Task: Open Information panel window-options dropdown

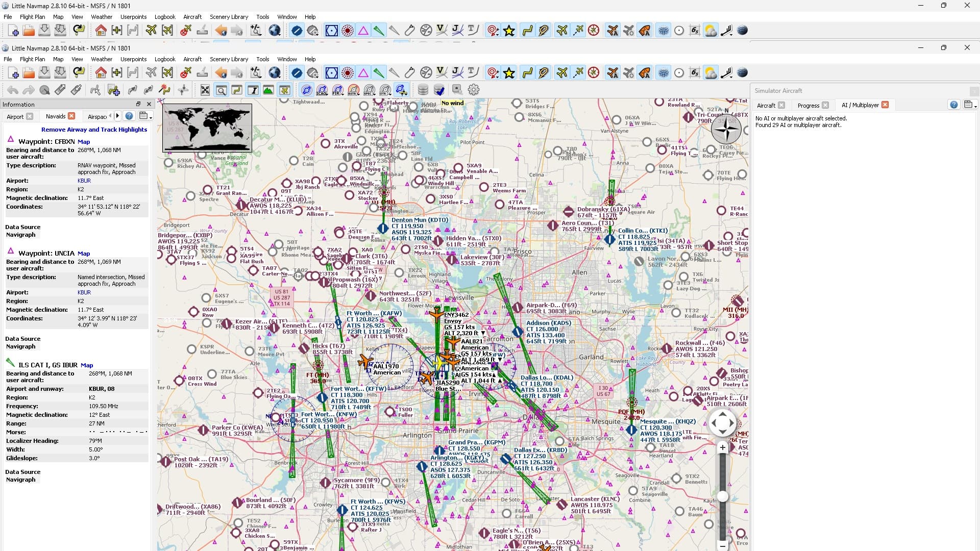Action: 145,116
